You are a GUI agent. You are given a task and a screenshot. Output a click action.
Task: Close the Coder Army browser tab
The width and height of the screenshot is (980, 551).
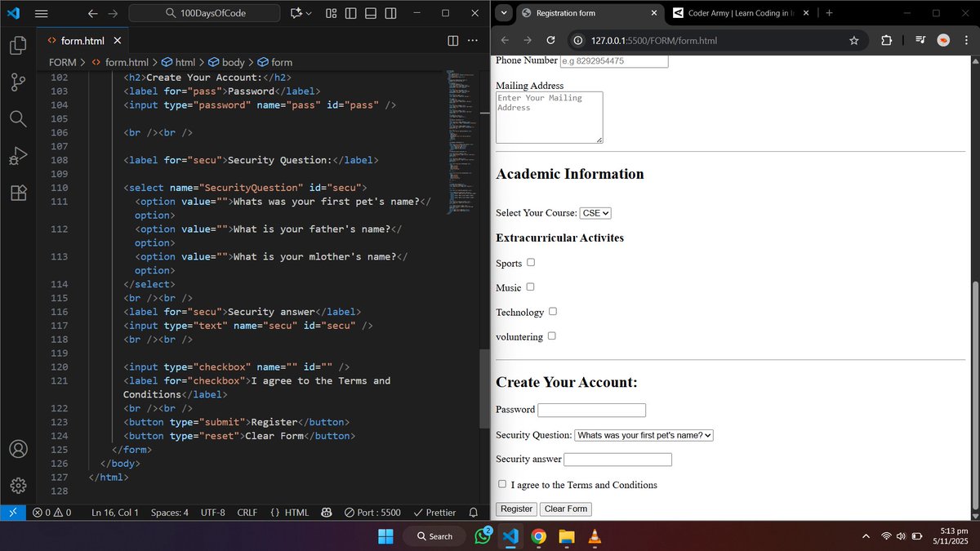click(807, 13)
